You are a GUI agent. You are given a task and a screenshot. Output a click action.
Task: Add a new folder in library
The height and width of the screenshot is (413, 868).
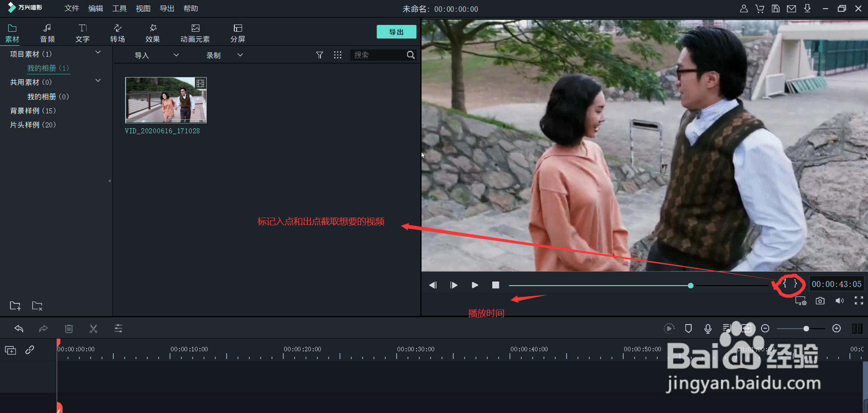[15, 306]
